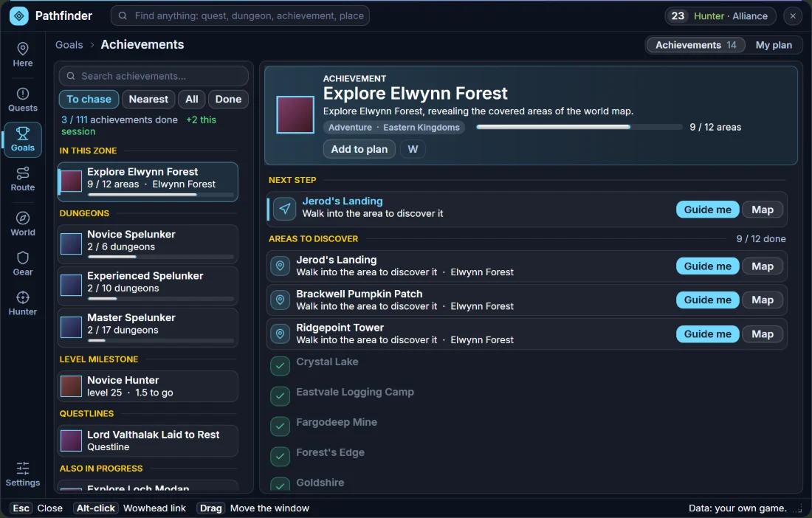Click the location pin icon for Brackwell Pumpkin Patch
Viewport: 812px width, 518px height.
pos(281,300)
